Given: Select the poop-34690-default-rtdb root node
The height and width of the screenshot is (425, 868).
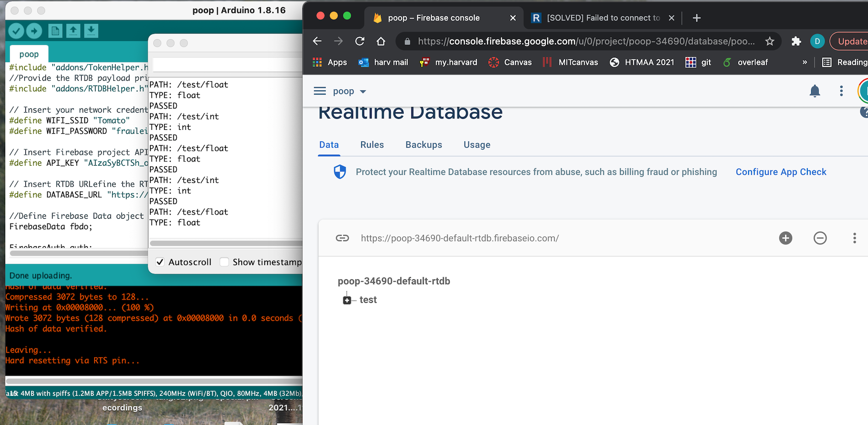Looking at the screenshot, I should click(x=394, y=281).
